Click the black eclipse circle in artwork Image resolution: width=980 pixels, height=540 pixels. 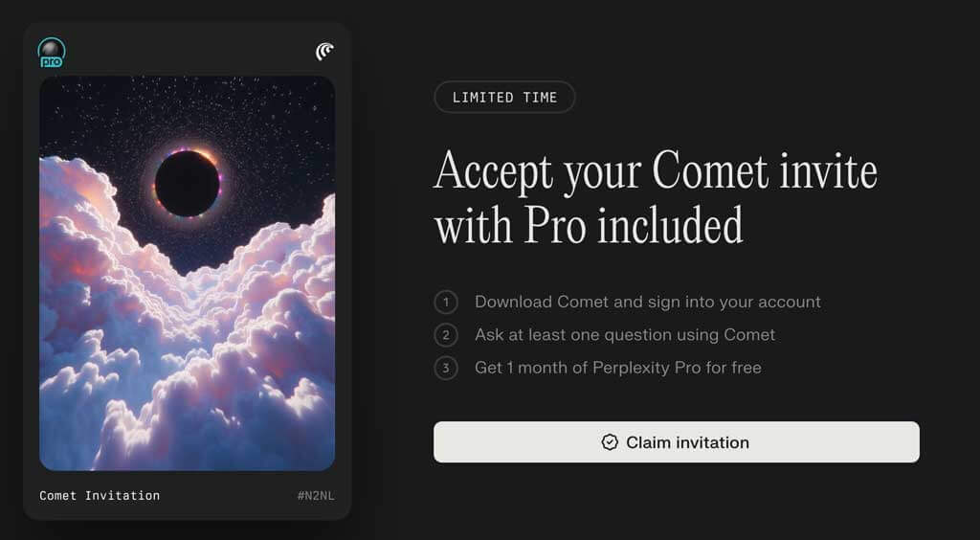188,183
